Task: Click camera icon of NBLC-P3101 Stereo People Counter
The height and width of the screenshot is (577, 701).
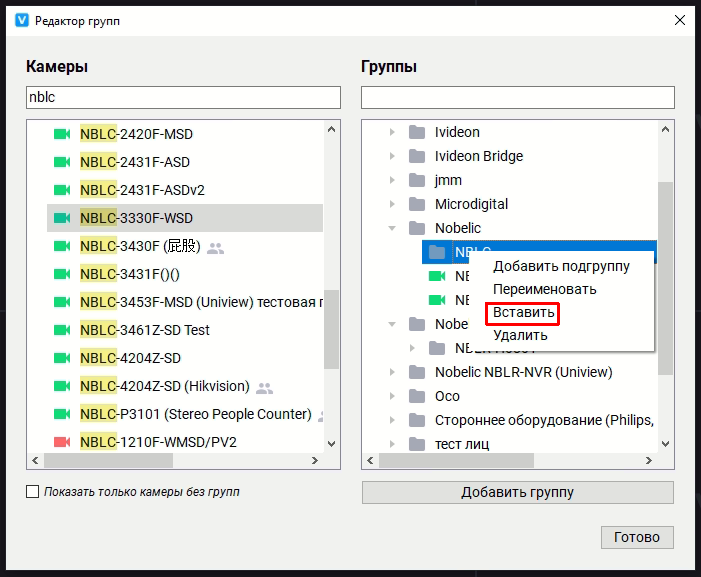Action: click(x=62, y=414)
